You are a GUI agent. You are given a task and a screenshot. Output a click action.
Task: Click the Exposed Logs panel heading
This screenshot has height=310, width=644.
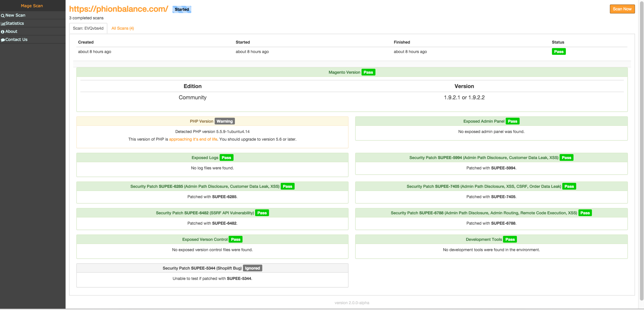coord(205,158)
